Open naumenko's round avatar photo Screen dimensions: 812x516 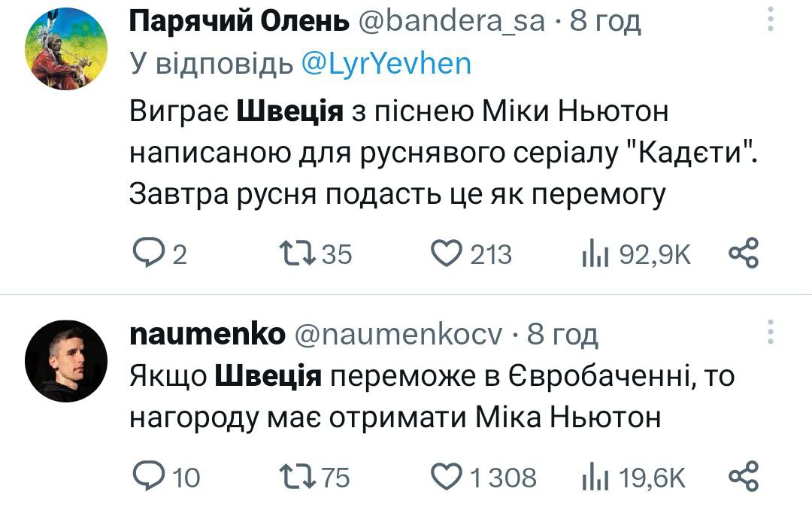pyautogui.click(x=63, y=360)
